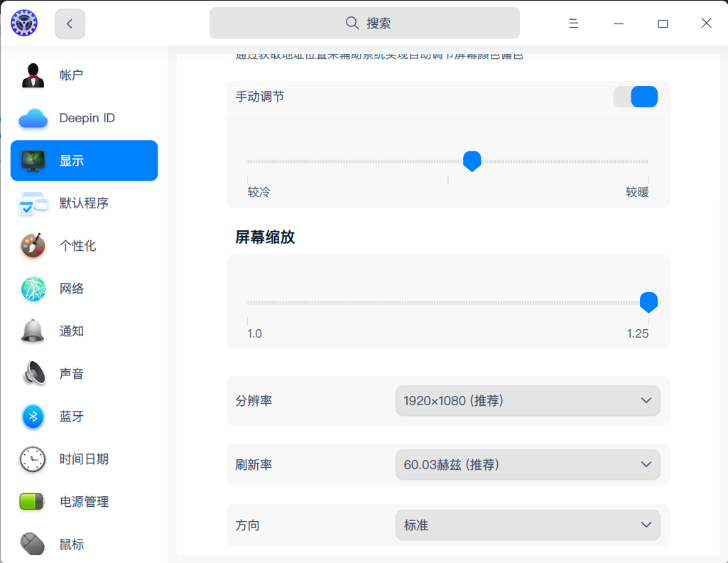Click the 显示 display monitor icon
The height and width of the screenshot is (563, 728).
pos(33,161)
